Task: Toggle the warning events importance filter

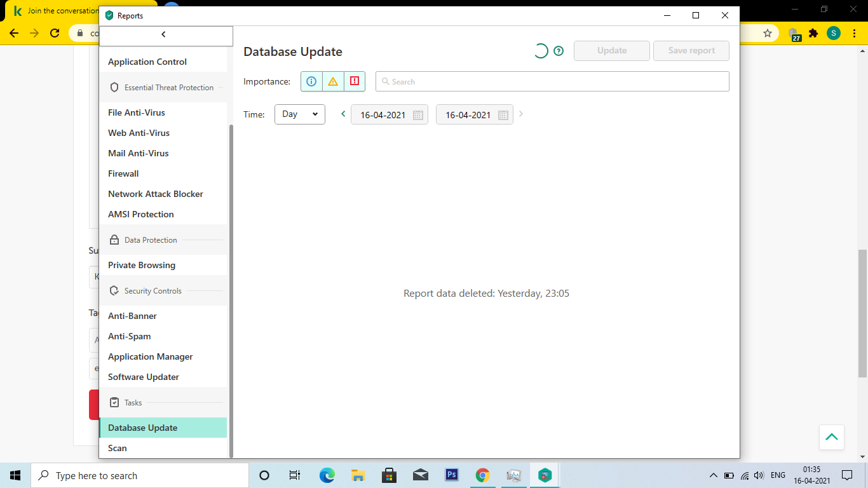Action: [x=333, y=81]
